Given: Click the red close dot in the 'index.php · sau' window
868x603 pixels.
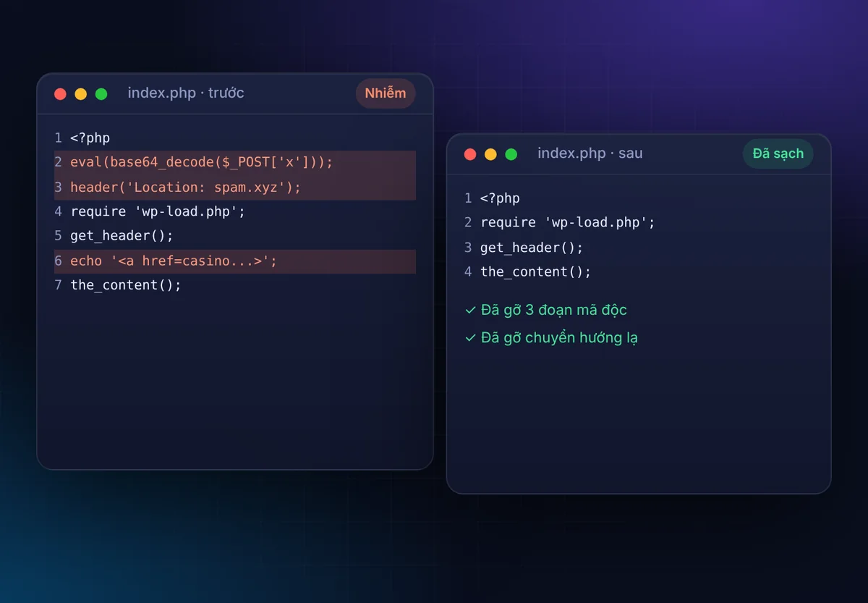Looking at the screenshot, I should click(470, 154).
